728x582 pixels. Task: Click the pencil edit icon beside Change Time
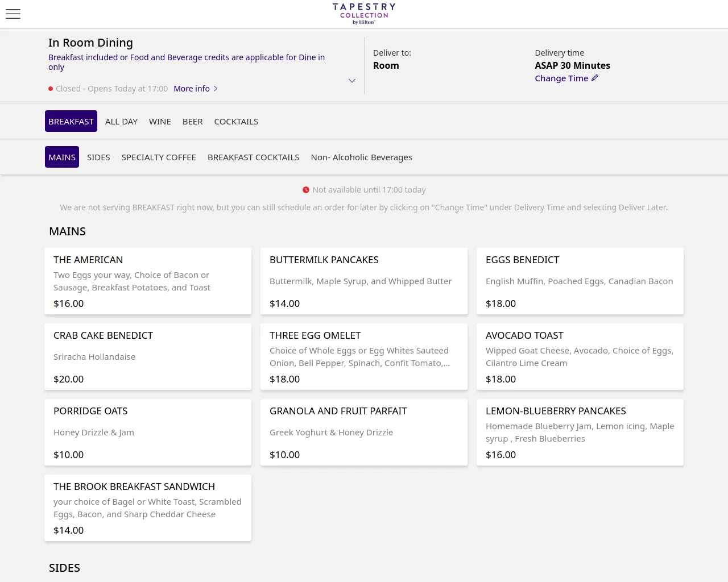tap(595, 78)
